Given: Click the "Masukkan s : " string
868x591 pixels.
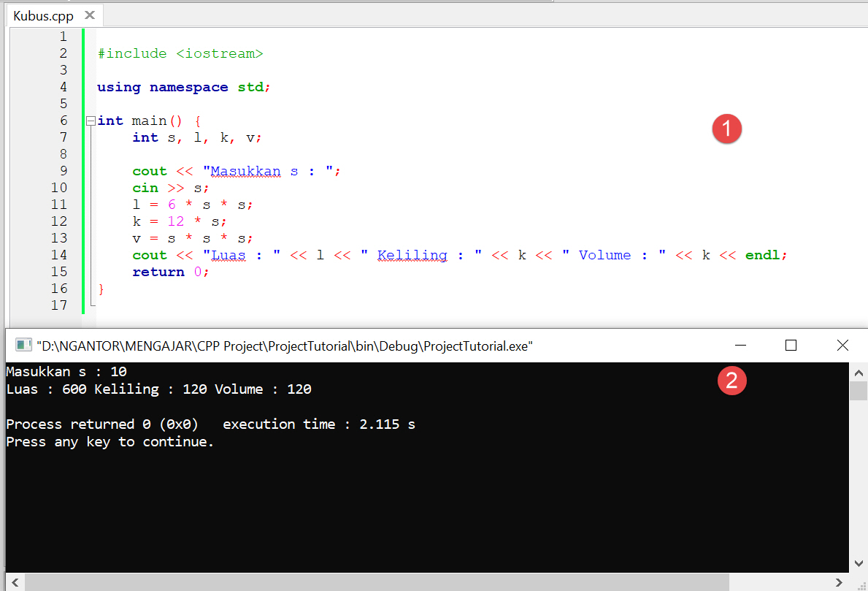Looking at the screenshot, I should click(269, 171).
